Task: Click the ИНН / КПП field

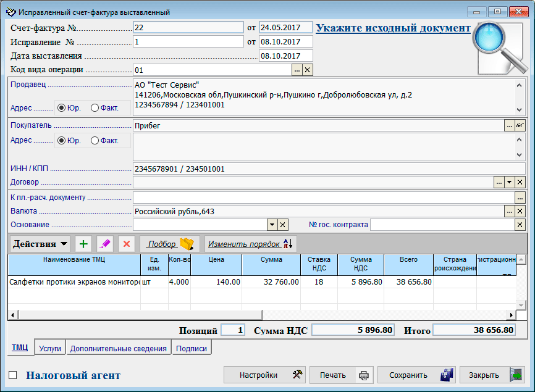Action: [329, 169]
